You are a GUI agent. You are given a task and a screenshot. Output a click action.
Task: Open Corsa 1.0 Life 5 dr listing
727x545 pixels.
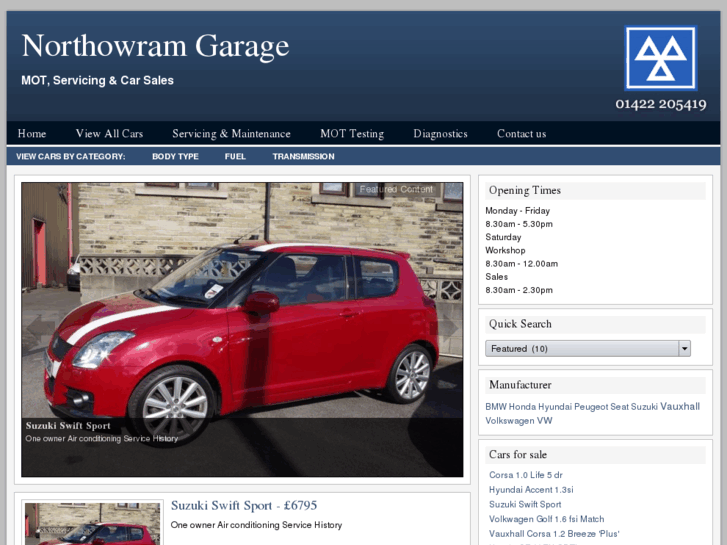[525, 475]
